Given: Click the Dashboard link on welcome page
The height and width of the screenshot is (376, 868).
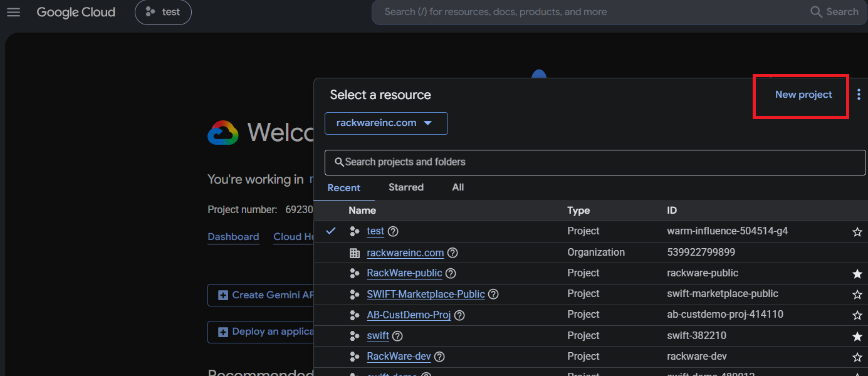Looking at the screenshot, I should 233,237.
